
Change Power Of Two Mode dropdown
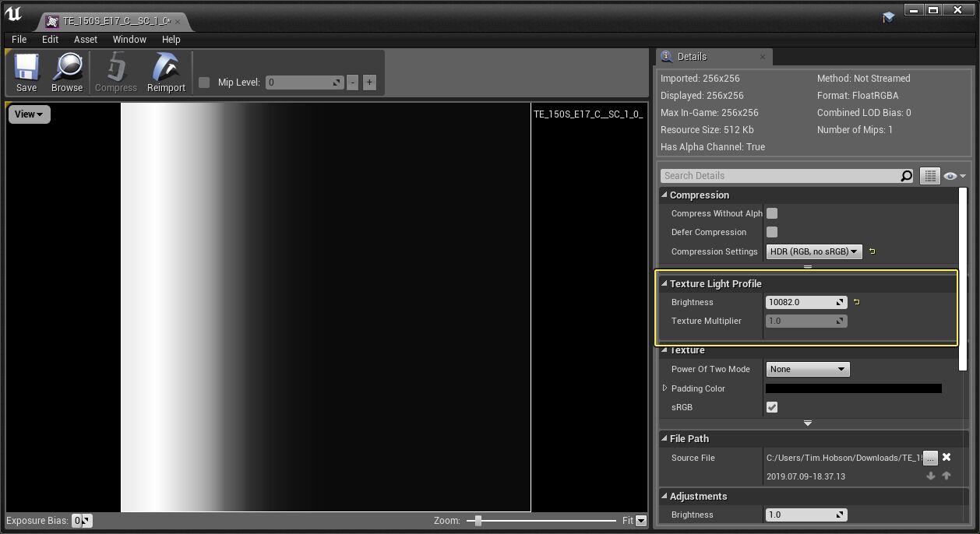point(807,368)
